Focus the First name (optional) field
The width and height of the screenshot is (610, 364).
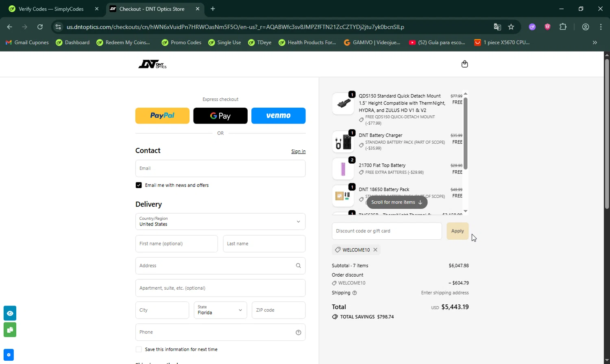(176, 244)
